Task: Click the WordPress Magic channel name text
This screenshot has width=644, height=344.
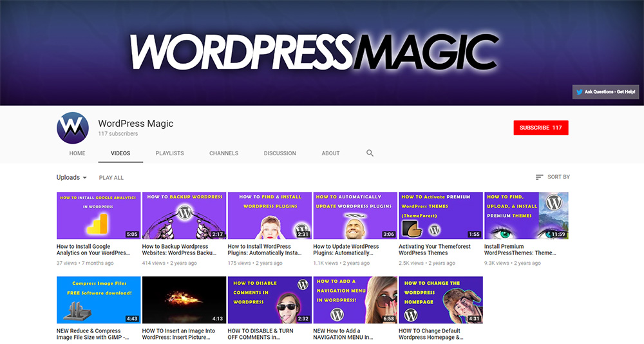Action: point(135,123)
